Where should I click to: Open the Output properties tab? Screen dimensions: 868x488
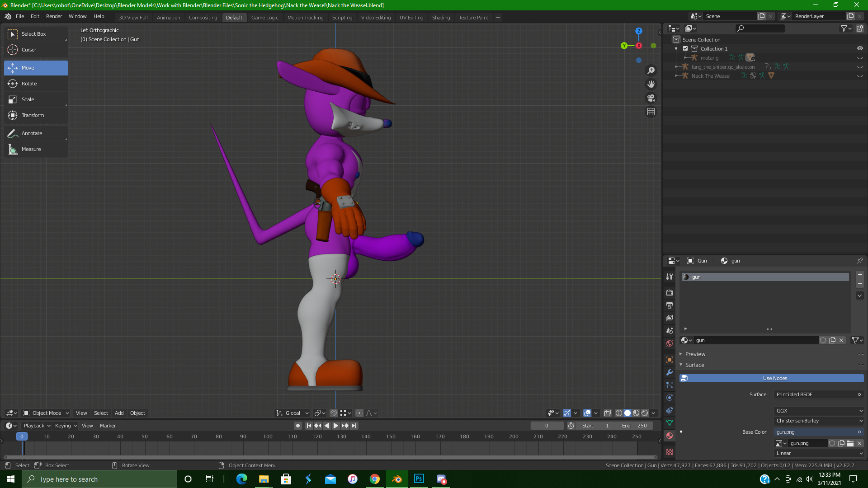670,305
